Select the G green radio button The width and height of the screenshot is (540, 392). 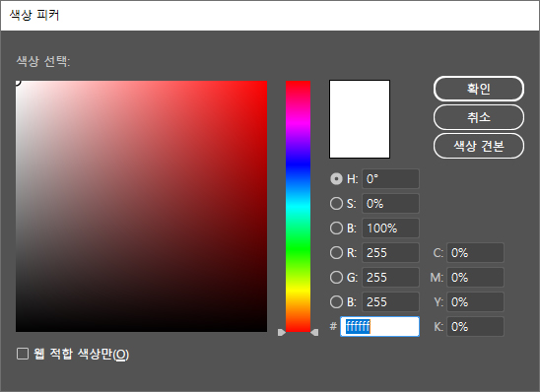[x=336, y=277]
